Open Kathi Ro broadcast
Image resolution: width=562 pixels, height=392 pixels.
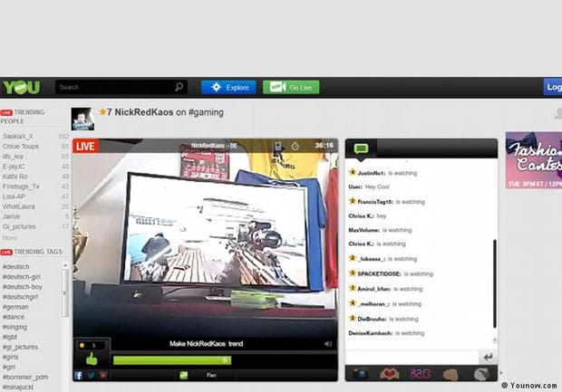coord(15,177)
